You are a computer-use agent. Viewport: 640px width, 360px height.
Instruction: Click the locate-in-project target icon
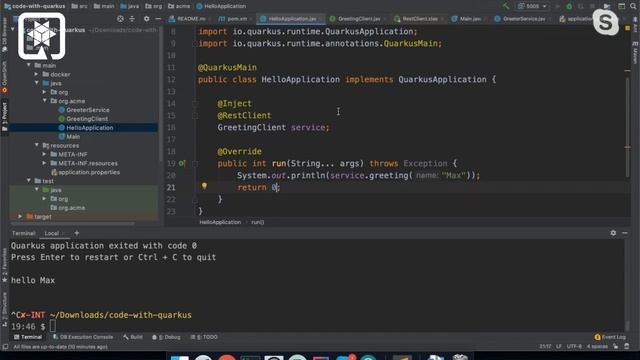(x=120, y=19)
